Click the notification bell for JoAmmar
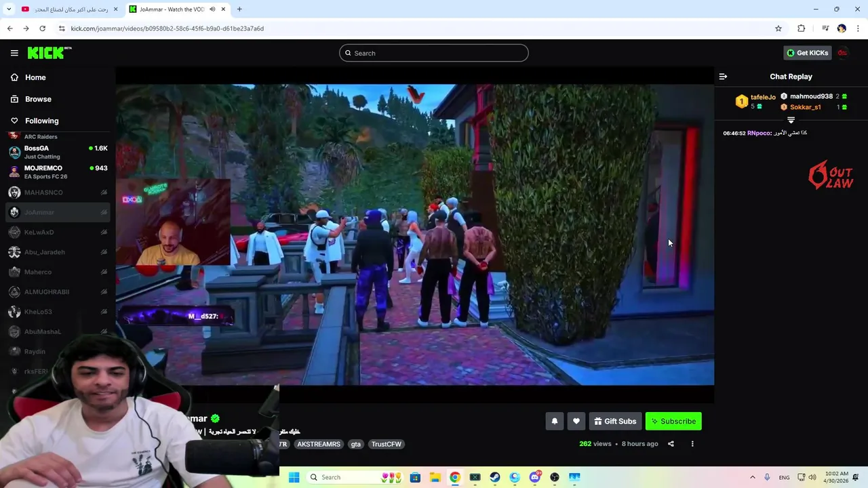The image size is (868, 488). click(x=554, y=421)
